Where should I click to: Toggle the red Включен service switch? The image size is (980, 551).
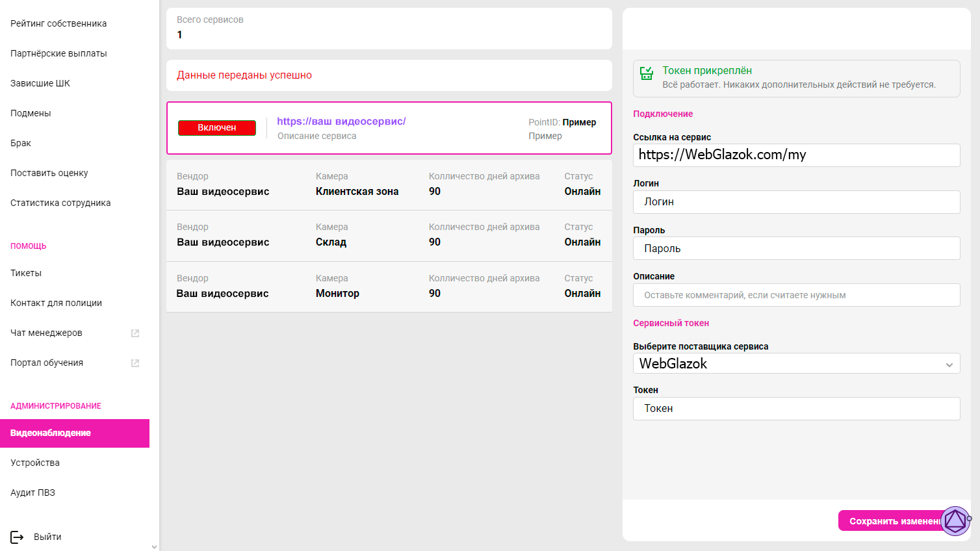click(x=217, y=128)
